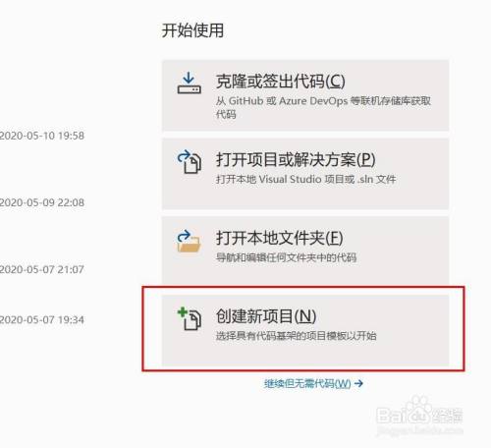Click the 选择具有代码基架的项目模板 description

296,336
